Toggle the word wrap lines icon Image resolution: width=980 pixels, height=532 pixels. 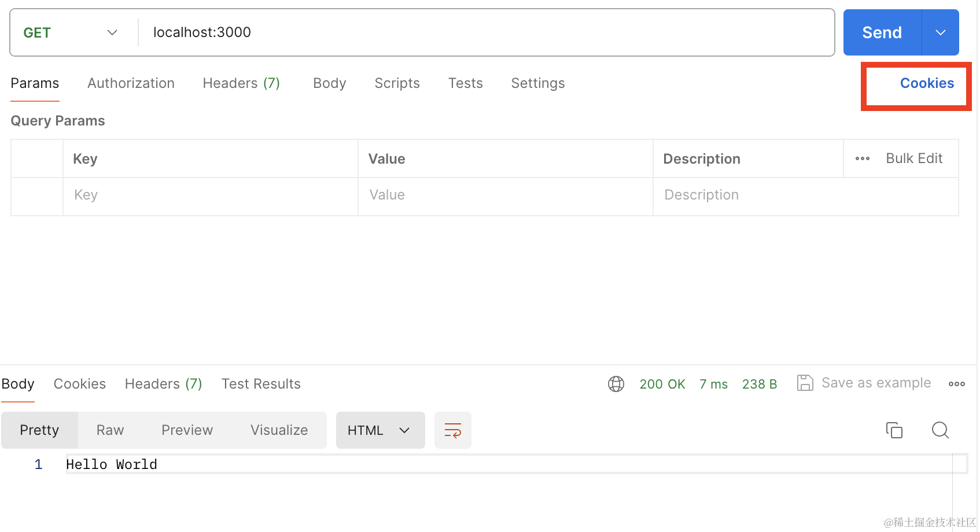tap(453, 430)
